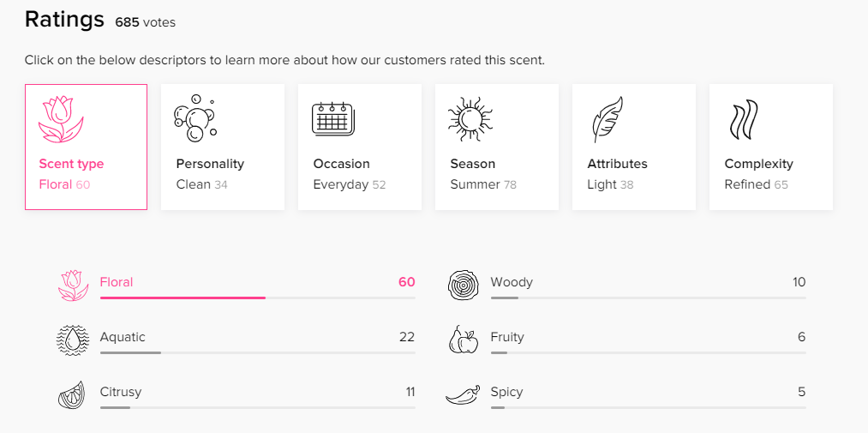Click the wavy smoke icon in Complexity card
868x433 pixels.
(x=742, y=119)
